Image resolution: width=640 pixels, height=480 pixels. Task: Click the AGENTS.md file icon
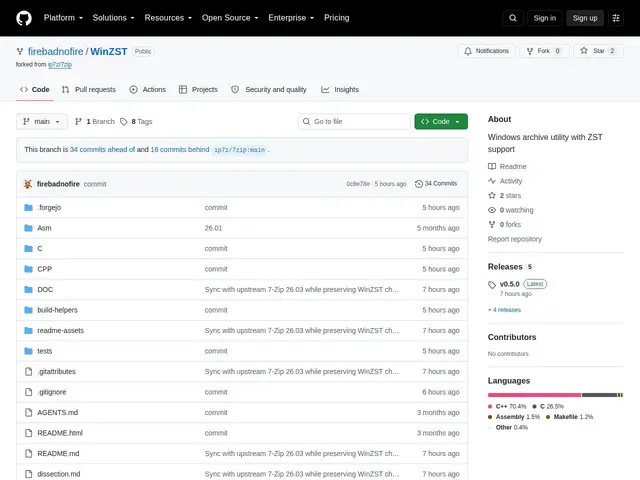[x=28, y=412]
